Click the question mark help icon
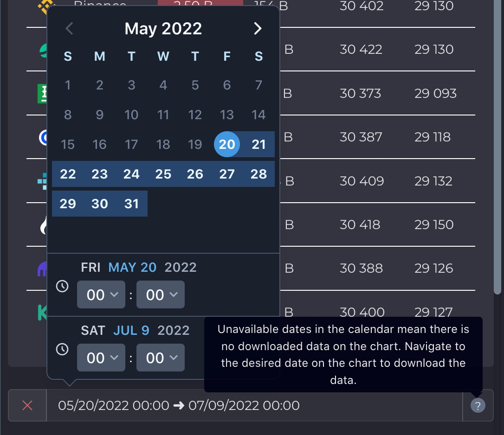This screenshot has height=435, width=504. tap(478, 406)
